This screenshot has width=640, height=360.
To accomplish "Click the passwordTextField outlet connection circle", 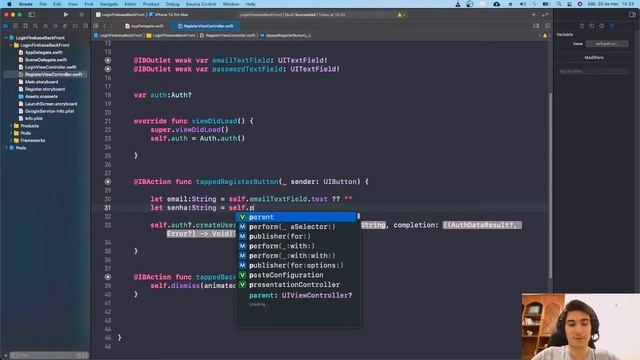I will click(x=108, y=69).
